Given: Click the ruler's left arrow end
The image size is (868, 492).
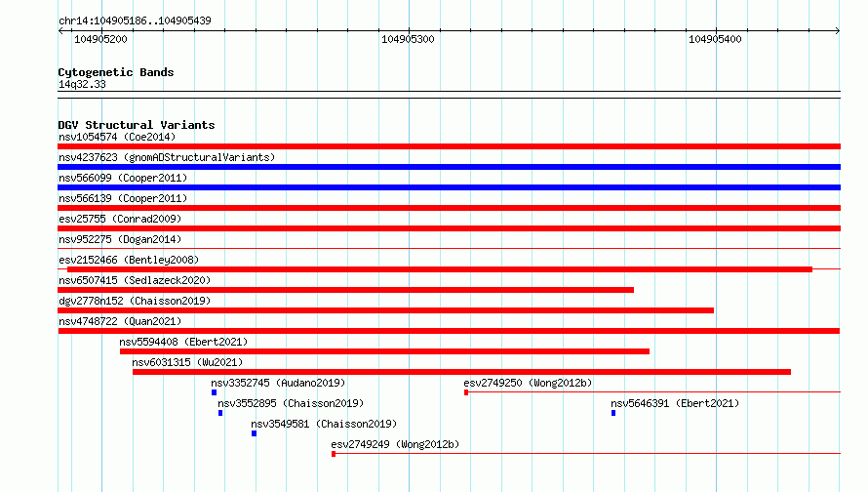Looking at the screenshot, I should 60,30.
